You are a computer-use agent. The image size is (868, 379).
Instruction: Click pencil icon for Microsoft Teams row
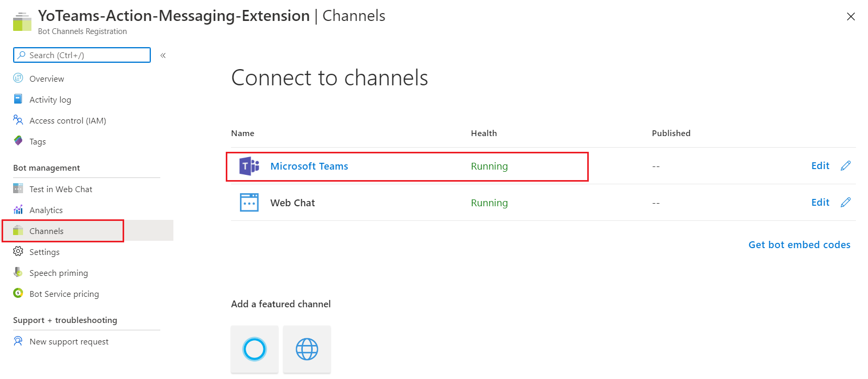[x=845, y=166]
